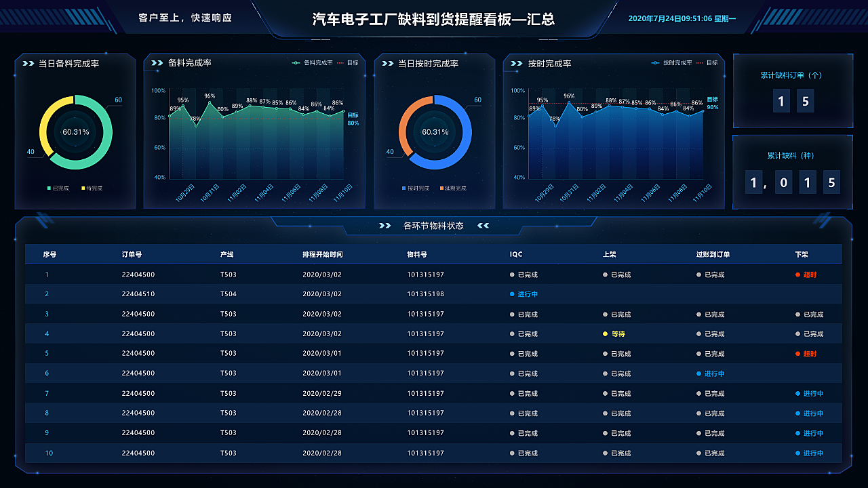The width and height of the screenshot is (868, 488).
Task: Click the date 2020/02/29 in row 7
Action: pos(322,394)
